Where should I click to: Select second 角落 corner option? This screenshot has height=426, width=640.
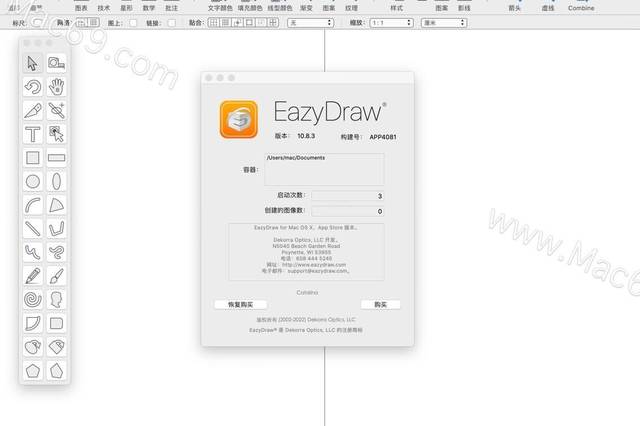[x=93, y=23]
